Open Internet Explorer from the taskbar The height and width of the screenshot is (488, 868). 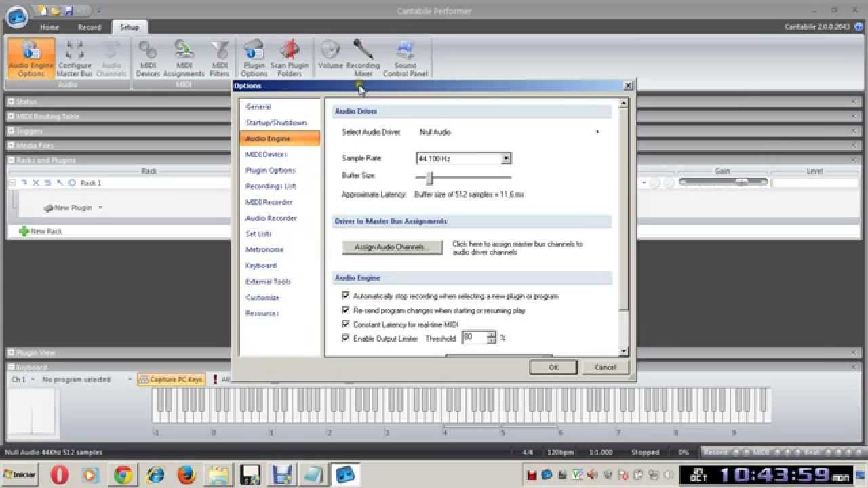tap(155, 474)
